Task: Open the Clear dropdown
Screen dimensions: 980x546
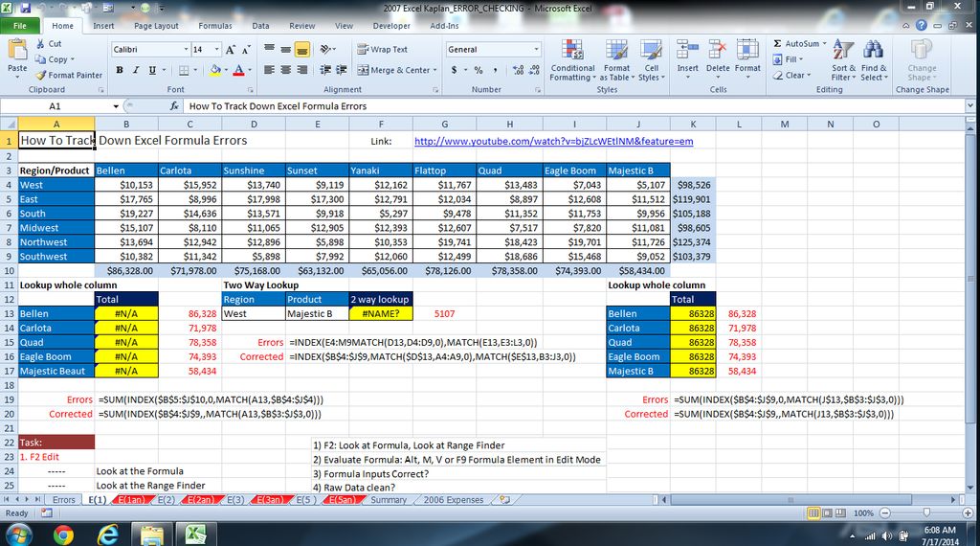Action: coord(791,75)
